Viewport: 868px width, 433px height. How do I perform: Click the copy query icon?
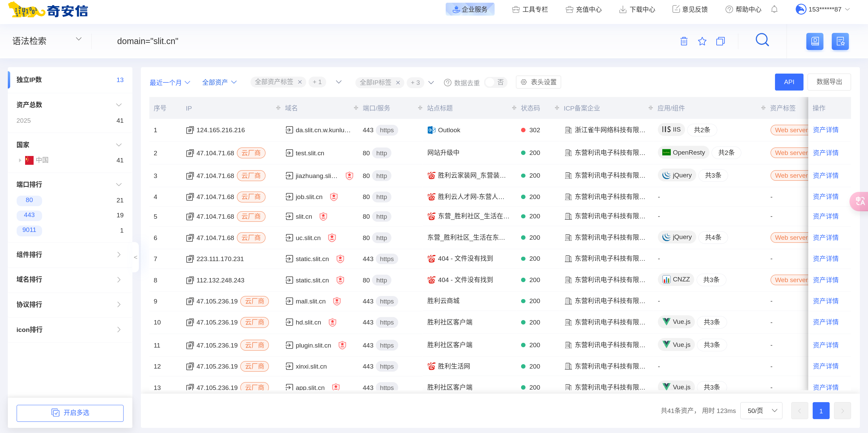pos(720,41)
